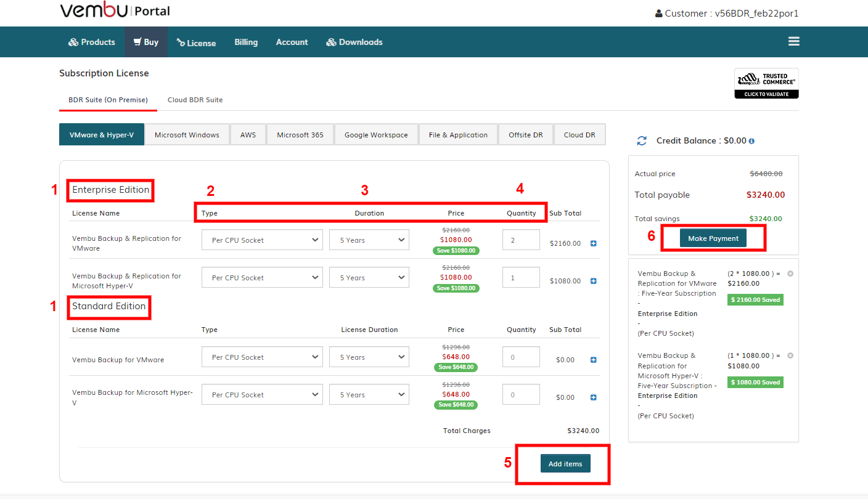Click plus icon for VMware Enterprise row
The width and height of the screenshot is (868, 499).
point(594,243)
